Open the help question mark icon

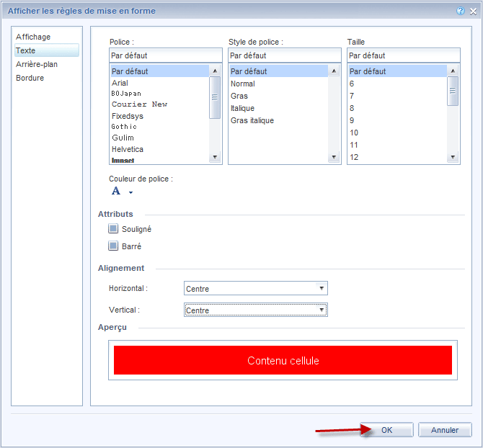(460, 11)
